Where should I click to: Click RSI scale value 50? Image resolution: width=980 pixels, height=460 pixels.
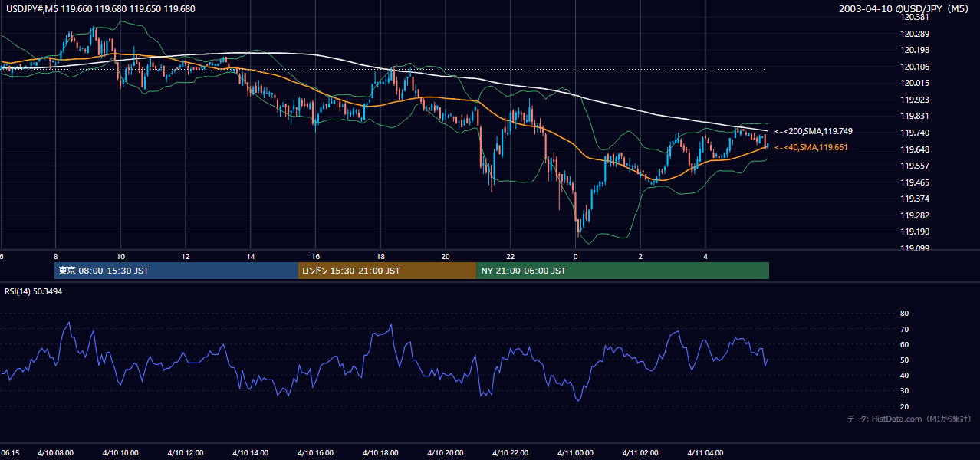[x=904, y=360]
